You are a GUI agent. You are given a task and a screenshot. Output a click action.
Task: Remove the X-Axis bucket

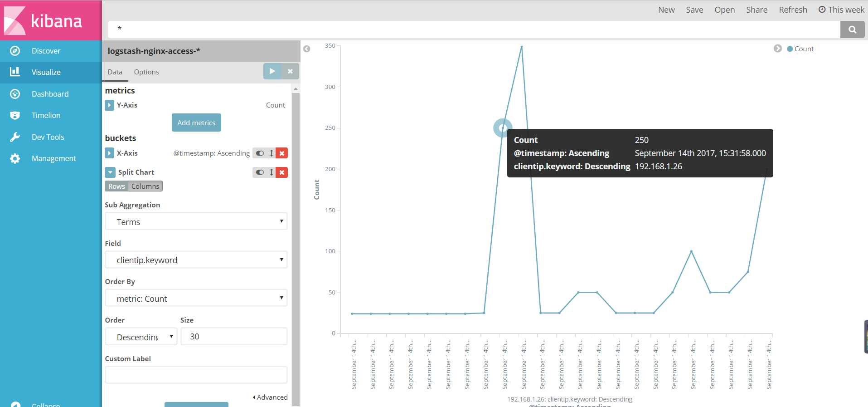point(282,153)
